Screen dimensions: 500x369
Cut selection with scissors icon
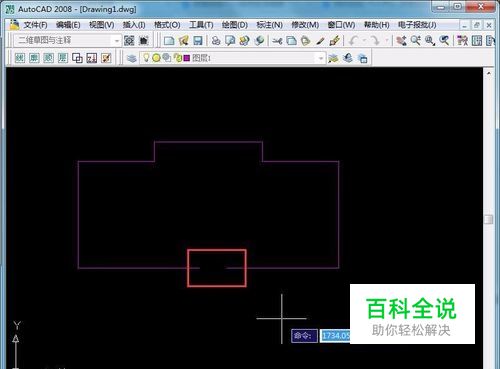(x=277, y=41)
